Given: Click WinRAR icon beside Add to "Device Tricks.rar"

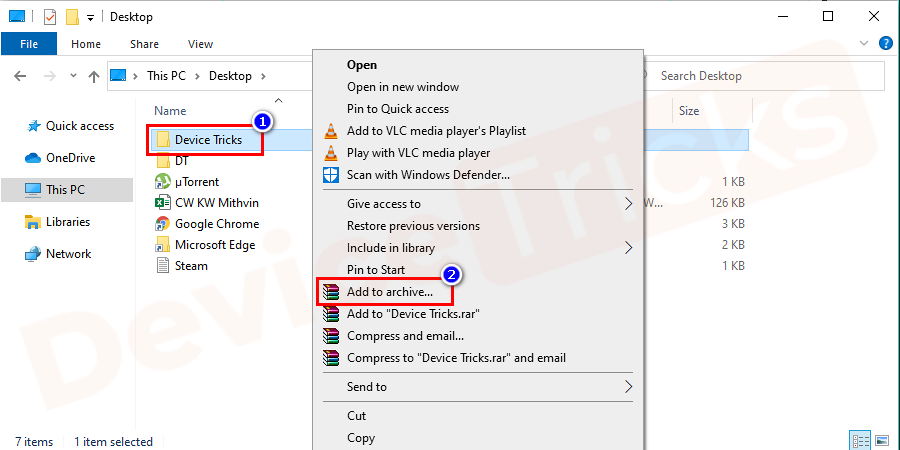Looking at the screenshot, I should pos(331,314).
